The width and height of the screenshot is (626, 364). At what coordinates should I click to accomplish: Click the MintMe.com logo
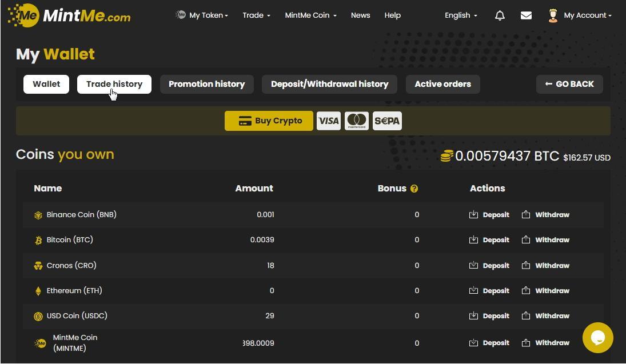[x=69, y=15]
